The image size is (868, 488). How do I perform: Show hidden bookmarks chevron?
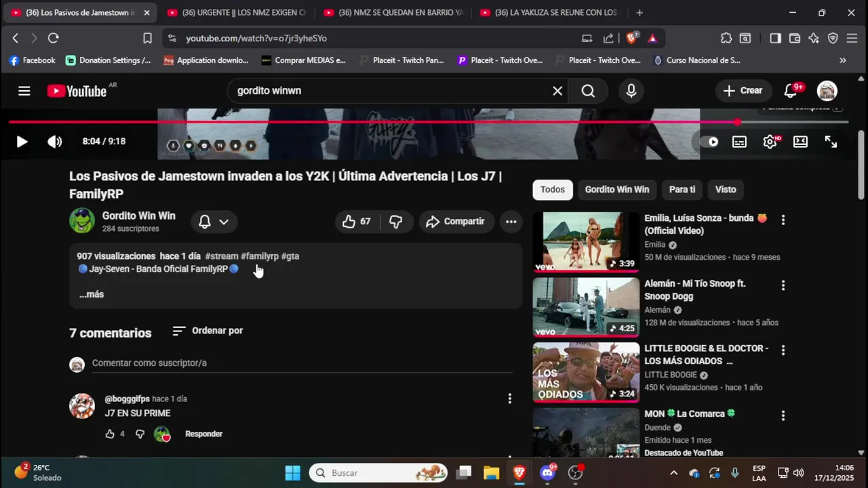tap(843, 60)
